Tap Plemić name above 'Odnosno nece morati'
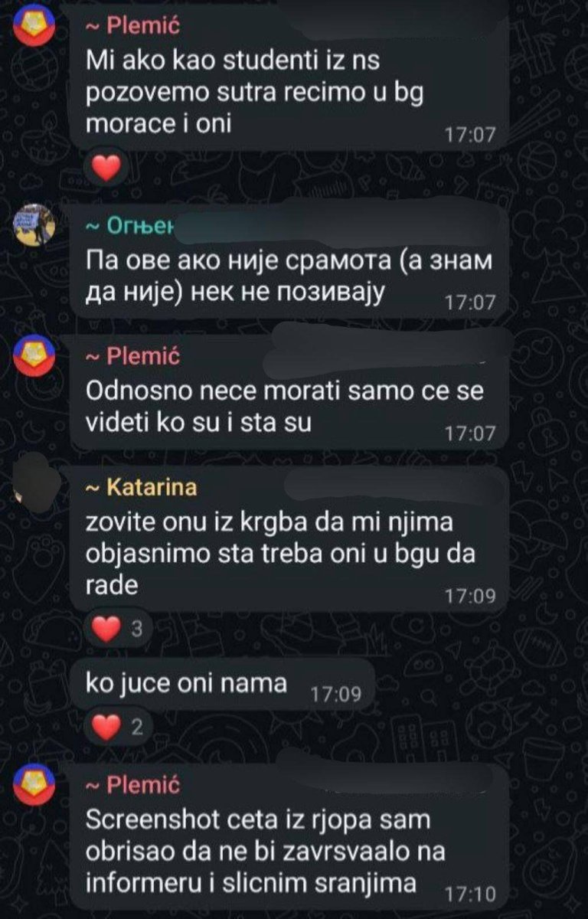Viewport: 588px width, 919px height. pyautogui.click(x=131, y=356)
